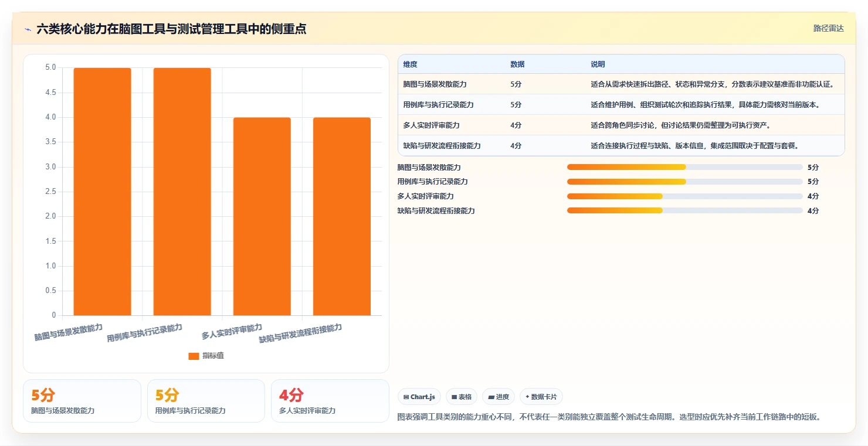The width and height of the screenshot is (868, 446).
Task: Click the x-axis label 多人实时评审能力
Action: 232,331
